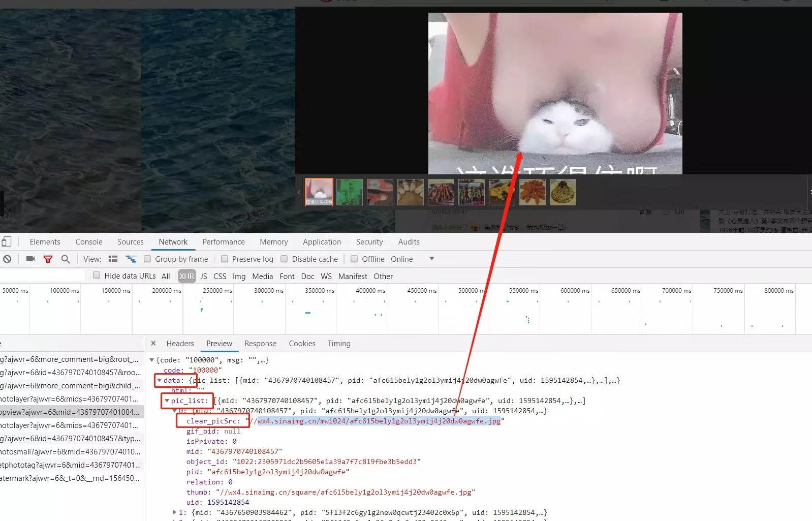
Task: Close the request details pane
Action: pyautogui.click(x=153, y=344)
